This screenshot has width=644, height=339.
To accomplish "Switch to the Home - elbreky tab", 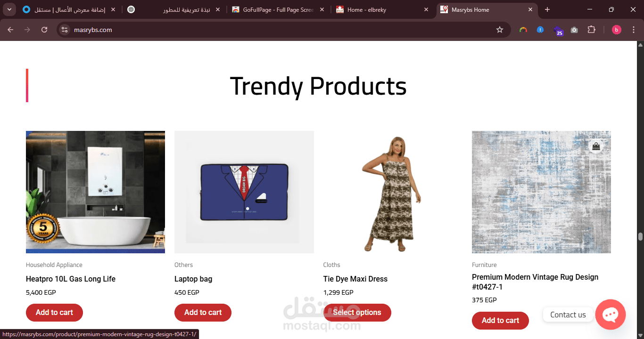I will coord(382,9).
